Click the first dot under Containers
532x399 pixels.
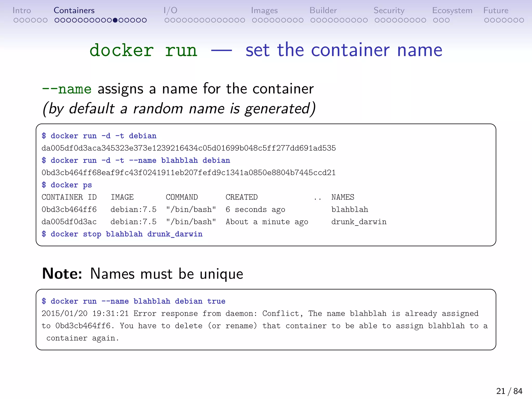point(57,20)
